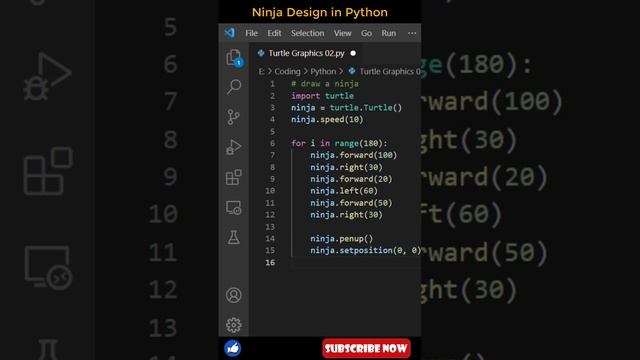
Task: Click the E: drive breadcrumb
Action: pyautogui.click(x=262, y=71)
